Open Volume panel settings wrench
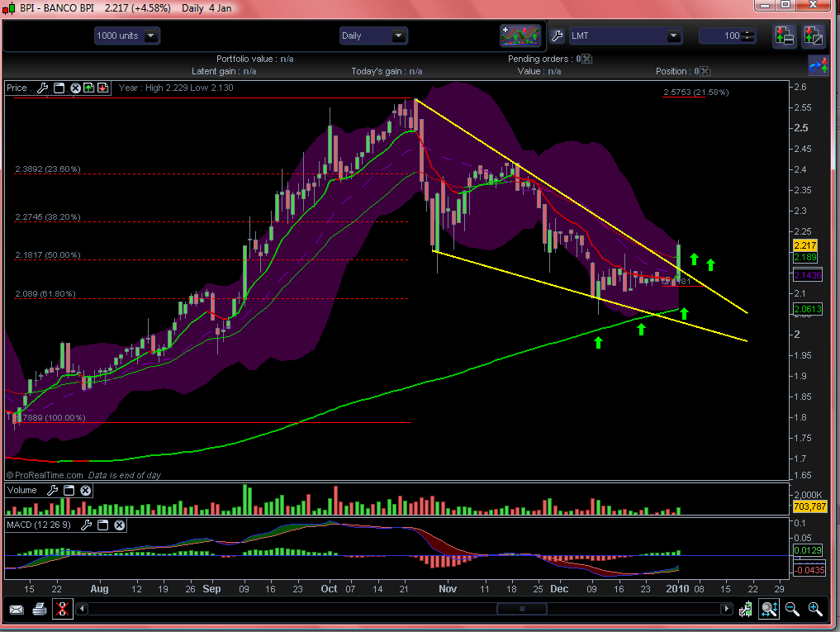840x632 pixels. [x=53, y=490]
